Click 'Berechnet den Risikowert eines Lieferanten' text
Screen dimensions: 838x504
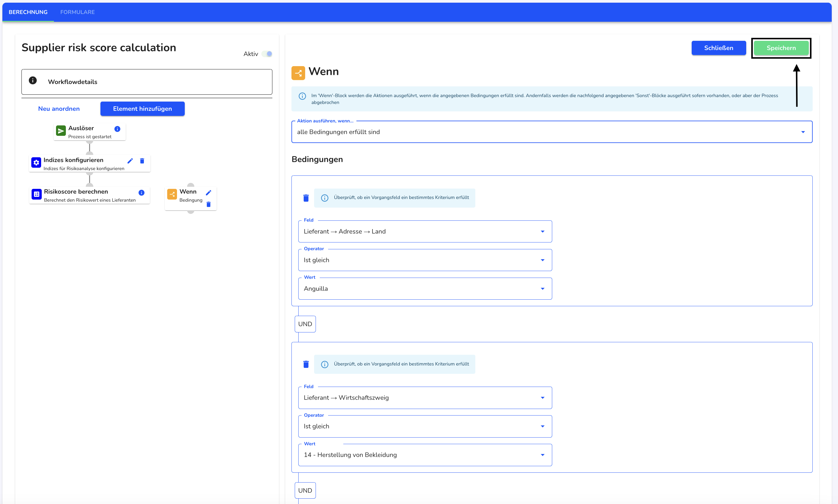90,200
